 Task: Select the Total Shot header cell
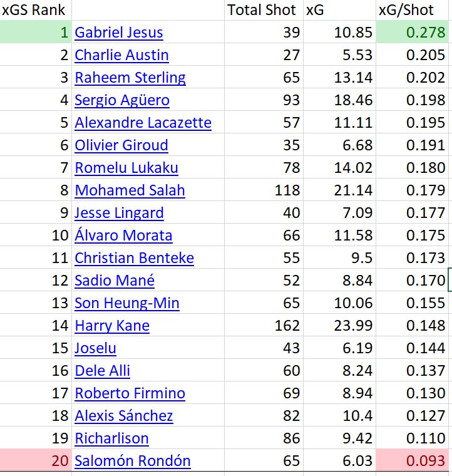pos(264,10)
